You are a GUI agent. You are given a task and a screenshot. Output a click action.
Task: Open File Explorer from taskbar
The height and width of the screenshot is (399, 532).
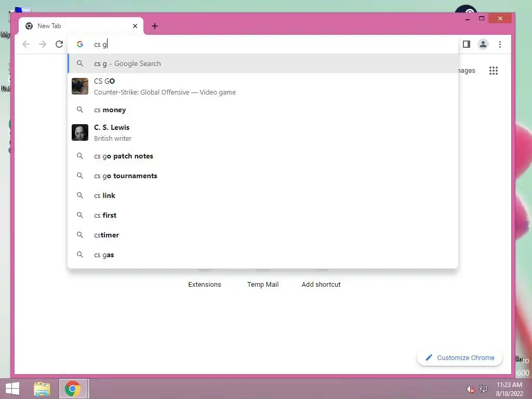click(x=42, y=389)
